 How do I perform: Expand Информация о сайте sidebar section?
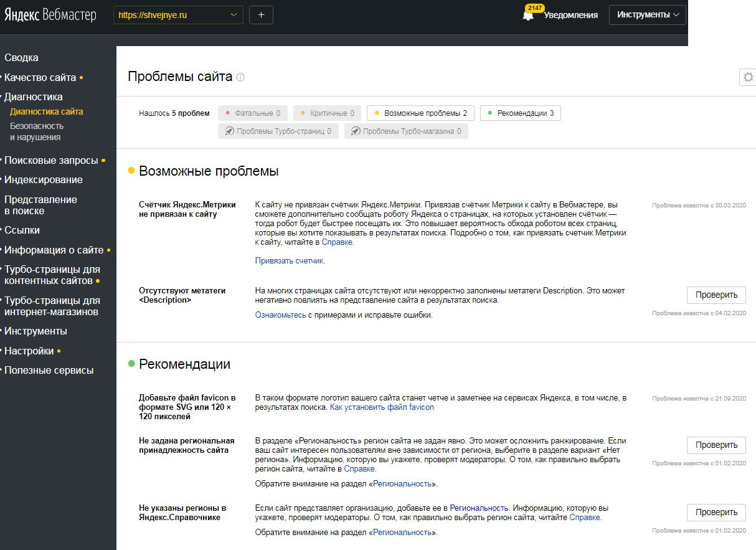[54, 250]
